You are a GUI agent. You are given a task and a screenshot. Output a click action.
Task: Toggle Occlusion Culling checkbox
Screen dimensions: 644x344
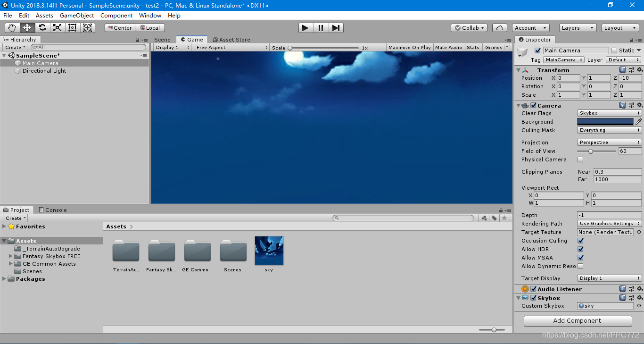[580, 241]
